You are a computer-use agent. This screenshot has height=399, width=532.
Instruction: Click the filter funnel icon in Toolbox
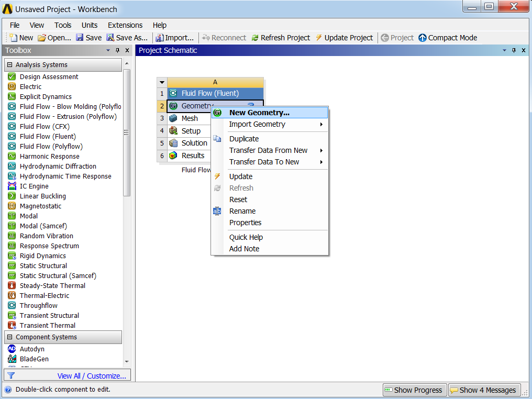(11, 375)
